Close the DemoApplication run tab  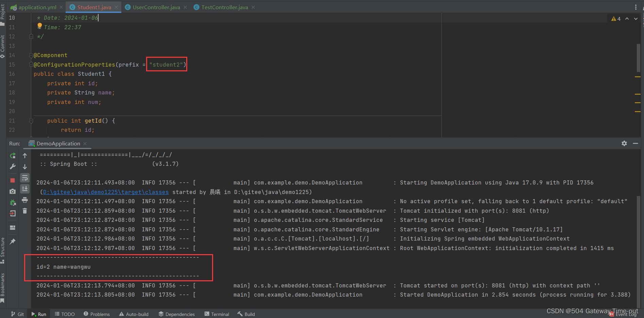click(x=85, y=144)
